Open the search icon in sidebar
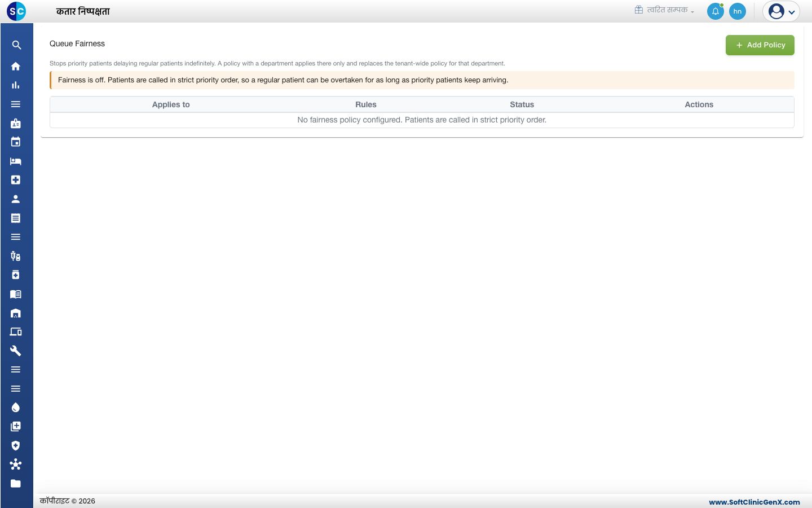Image resolution: width=812 pixels, height=508 pixels. pyautogui.click(x=16, y=45)
